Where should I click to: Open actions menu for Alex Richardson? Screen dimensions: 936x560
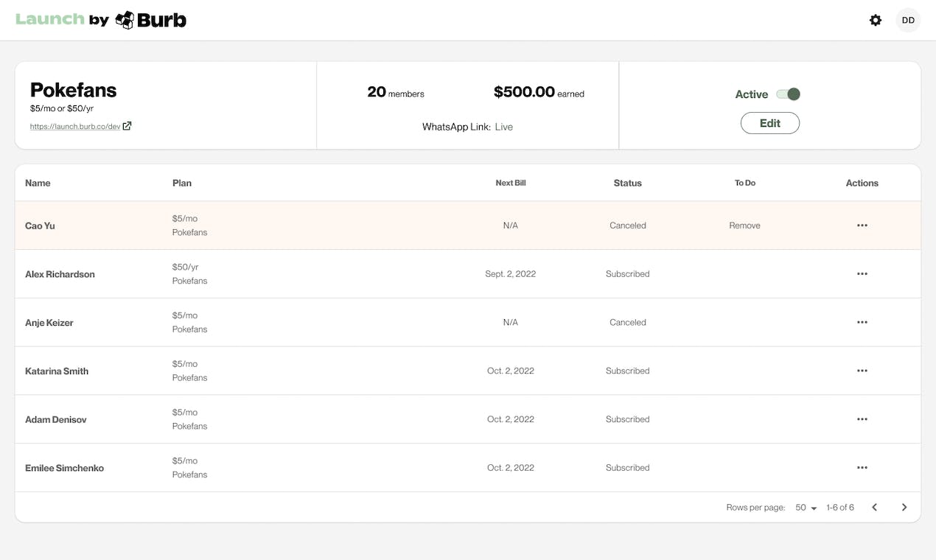coord(862,274)
